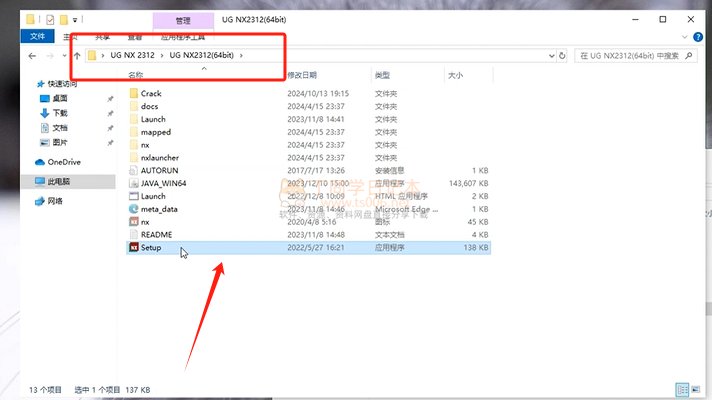The image size is (712, 400).
Task: Switch to the 管理 ribbon tab
Action: (182, 19)
